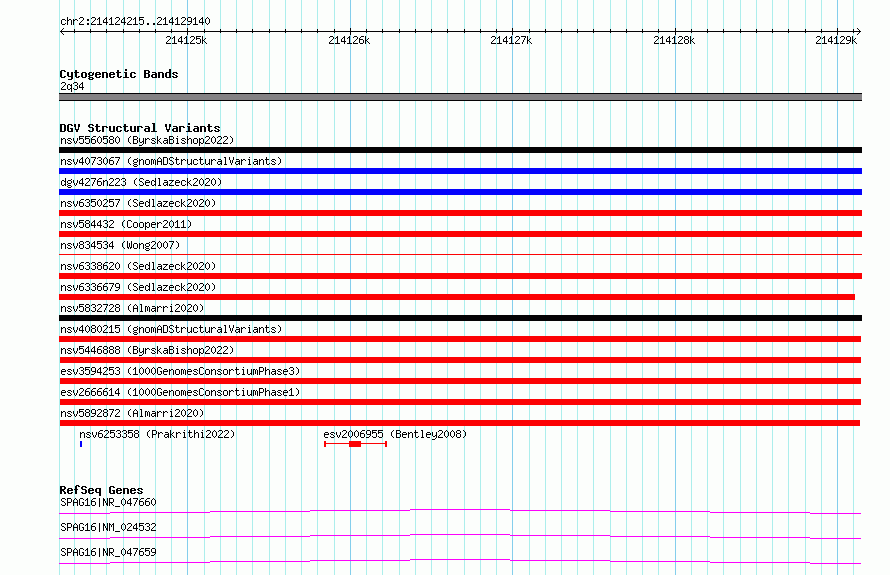Screen dimensions: 890x575
Task: Click the 214127k ruler tick label
Action: [x=511, y=40]
